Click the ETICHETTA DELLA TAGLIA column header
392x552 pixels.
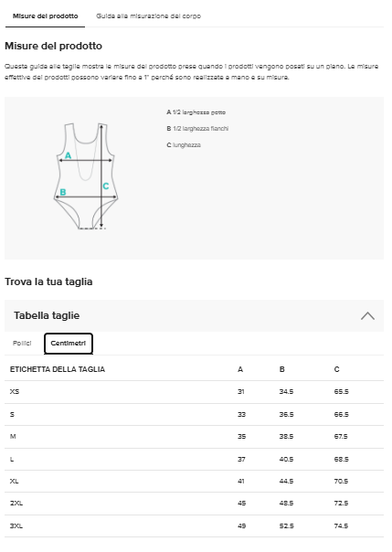[x=58, y=369]
